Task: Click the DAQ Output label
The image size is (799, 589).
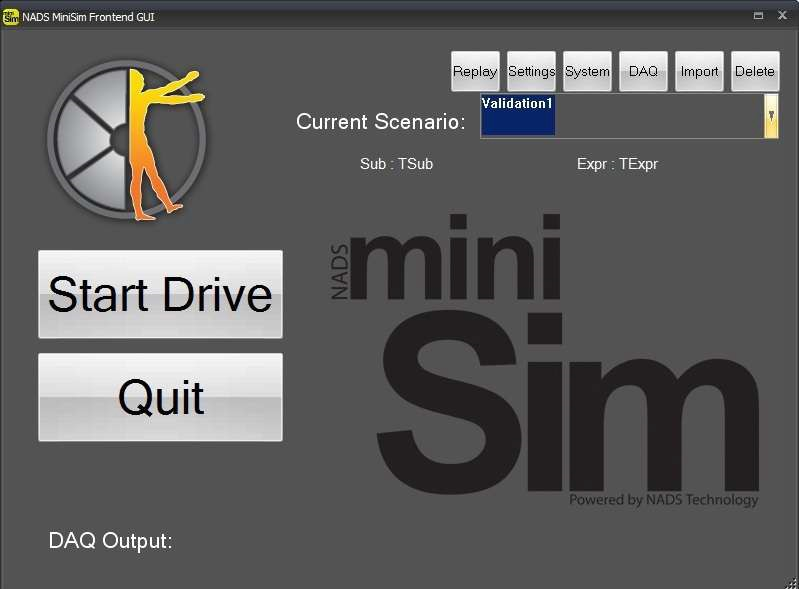Action: point(111,541)
